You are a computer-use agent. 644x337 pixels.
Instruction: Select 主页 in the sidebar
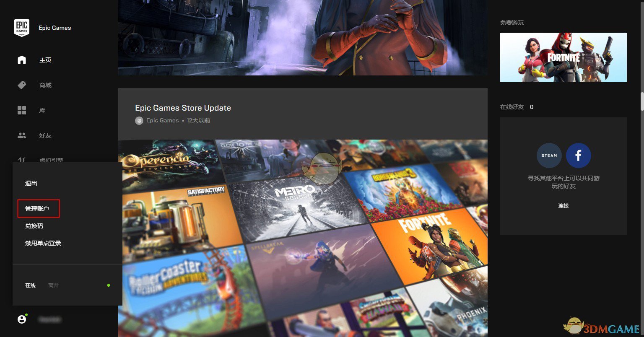point(45,60)
